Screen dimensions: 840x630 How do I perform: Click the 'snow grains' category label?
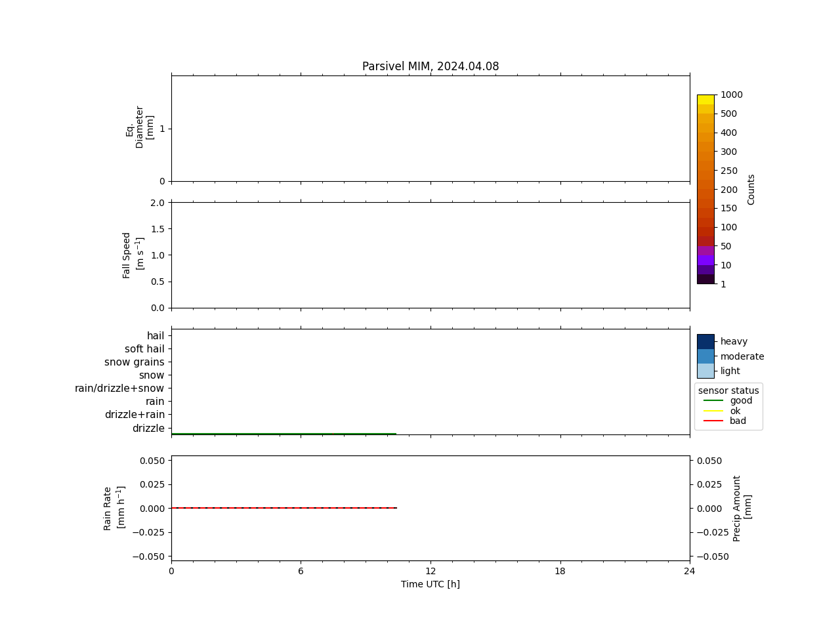(135, 362)
